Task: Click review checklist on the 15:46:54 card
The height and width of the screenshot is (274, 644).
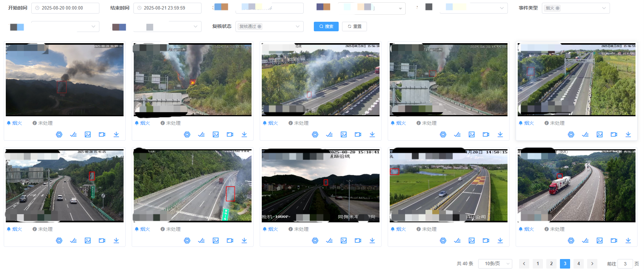Action: coord(585,135)
